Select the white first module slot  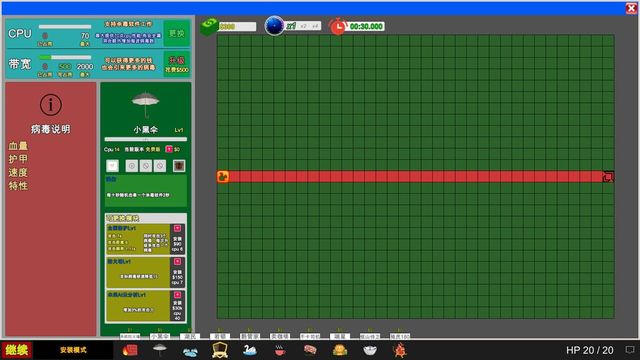click(x=112, y=166)
